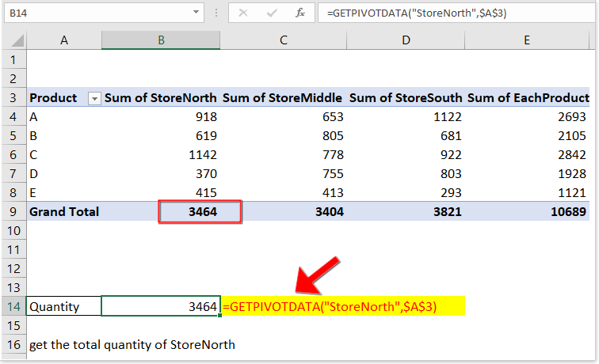The width and height of the screenshot is (599, 364).
Task: Select column E header
Action: (x=527, y=40)
